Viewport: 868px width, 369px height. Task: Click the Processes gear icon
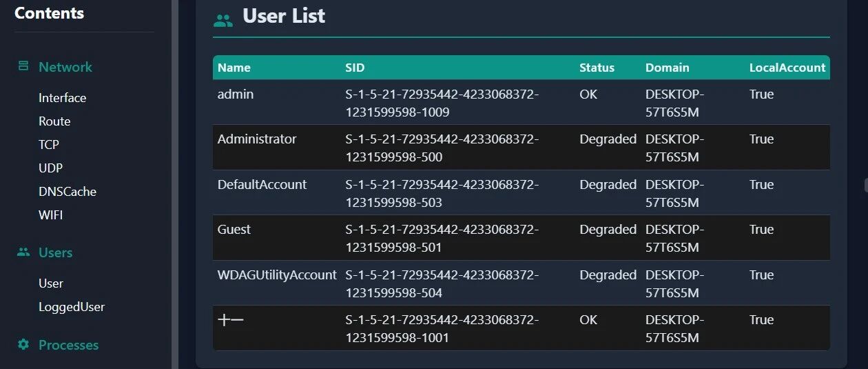[x=23, y=344]
